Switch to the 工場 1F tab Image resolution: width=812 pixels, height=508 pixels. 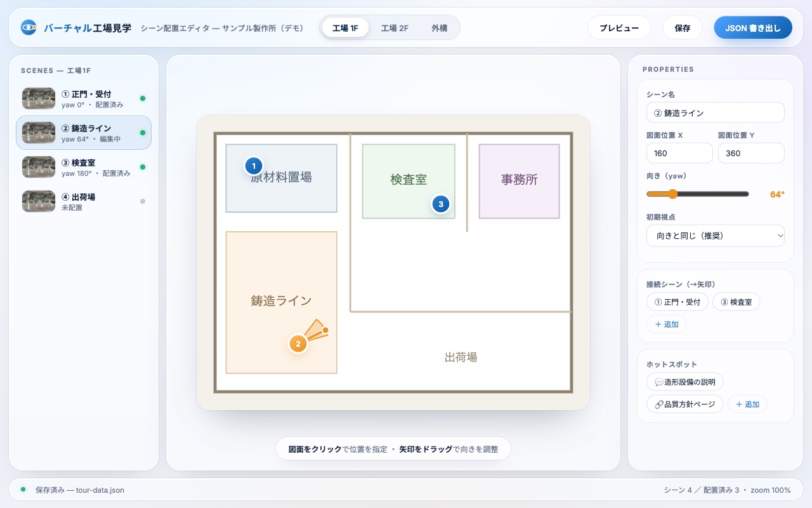(x=345, y=28)
